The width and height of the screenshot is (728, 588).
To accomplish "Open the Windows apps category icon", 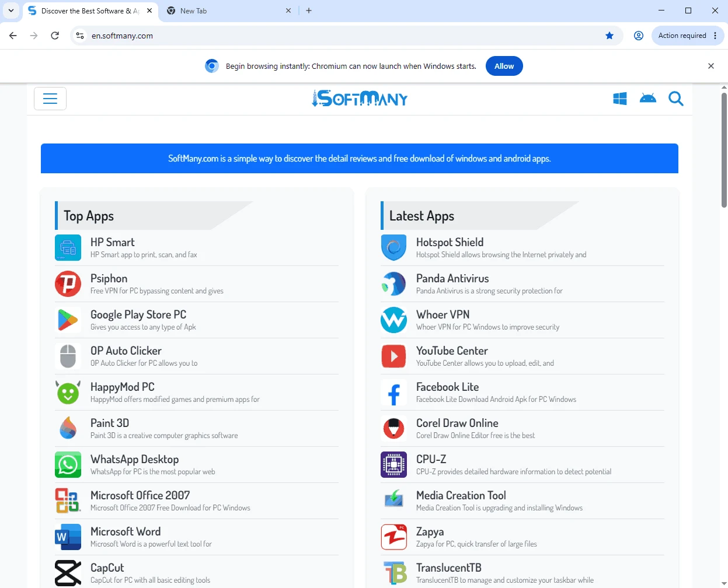I will [620, 99].
